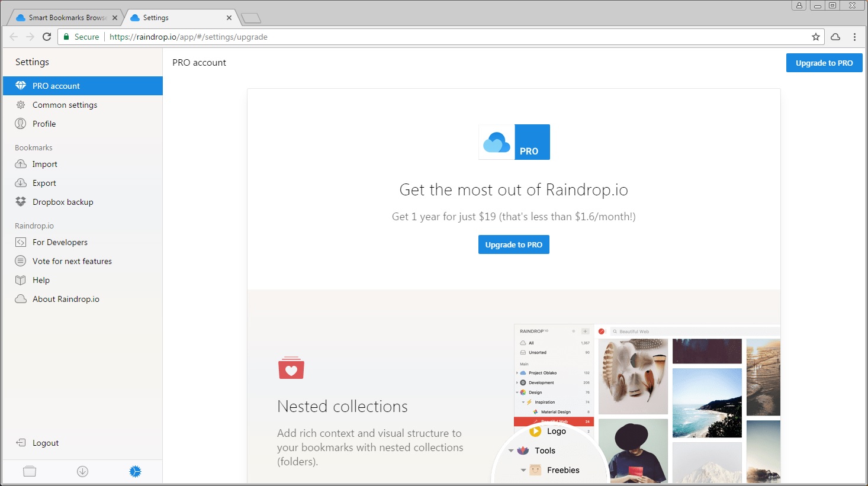This screenshot has width=868, height=486.
Task: Expand the Freebies folder arrow in preview
Action: [x=523, y=471]
